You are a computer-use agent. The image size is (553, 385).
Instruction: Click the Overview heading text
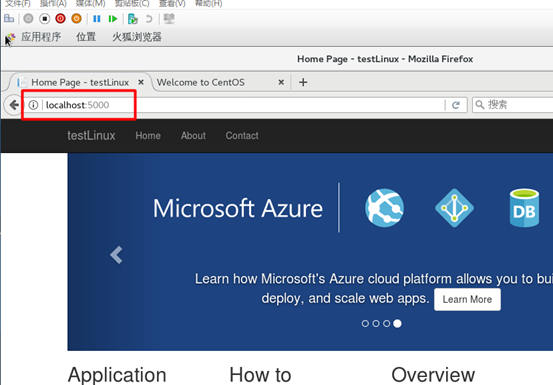tap(433, 374)
